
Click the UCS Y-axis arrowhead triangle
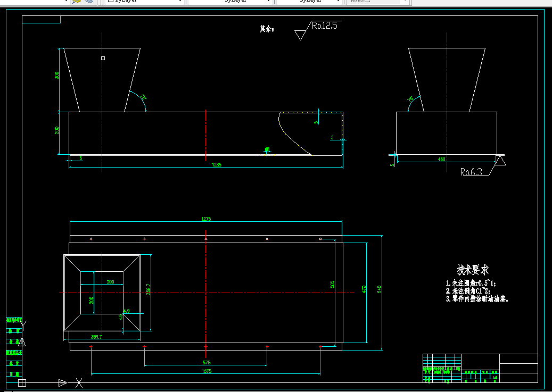(x=22, y=341)
